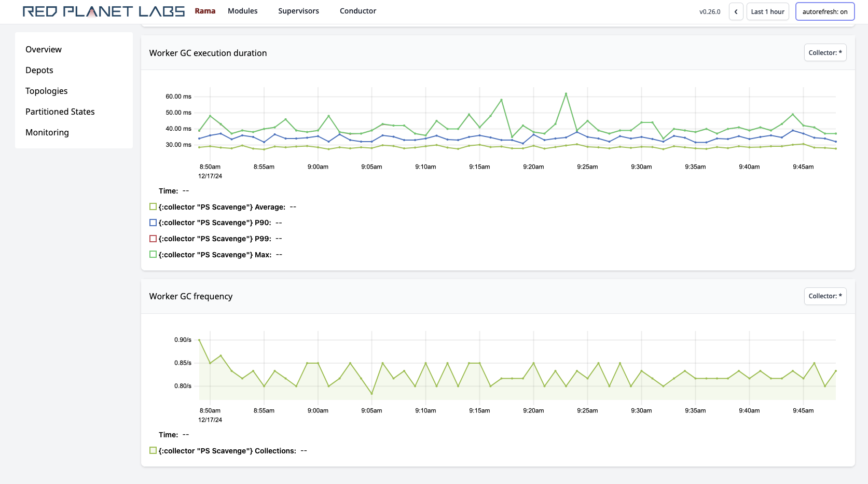Image resolution: width=868 pixels, height=484 pixels.
Task: Open Collector filter for GC execution duration
Action: pos(825,52)
